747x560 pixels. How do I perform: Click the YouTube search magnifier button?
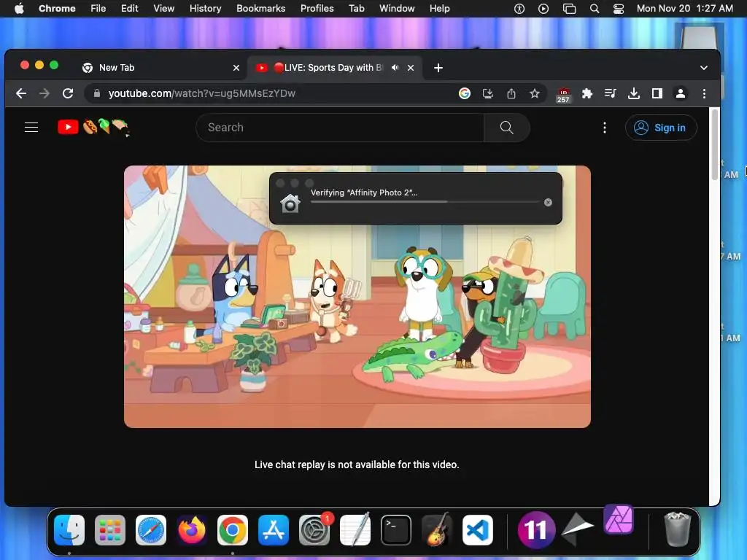pos(506,127)
